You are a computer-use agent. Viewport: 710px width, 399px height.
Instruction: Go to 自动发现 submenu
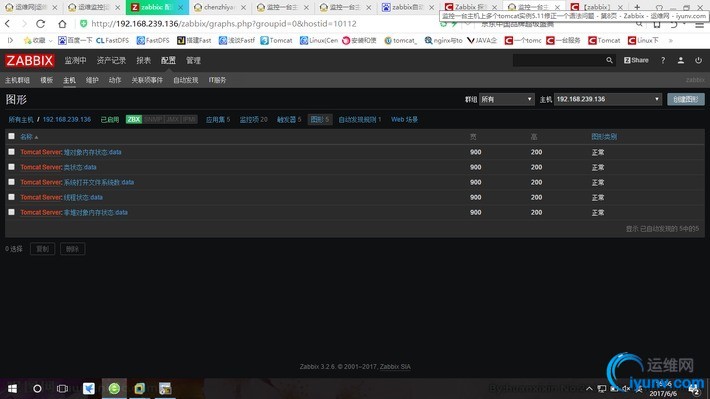point(186,80)
